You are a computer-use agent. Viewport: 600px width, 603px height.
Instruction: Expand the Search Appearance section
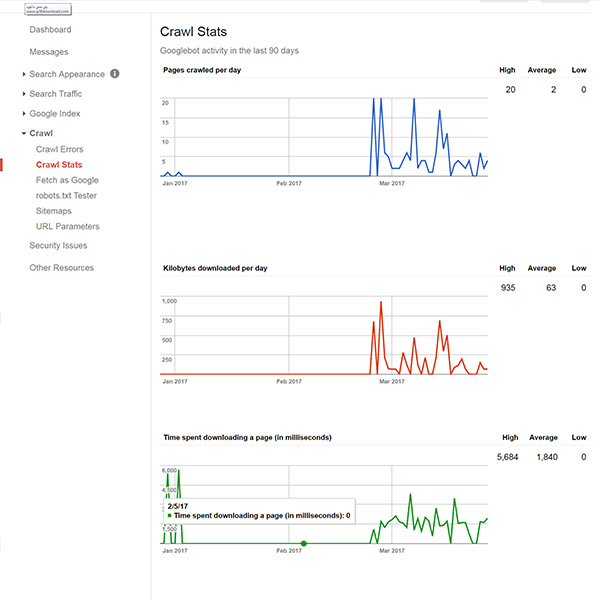point(66,74)
